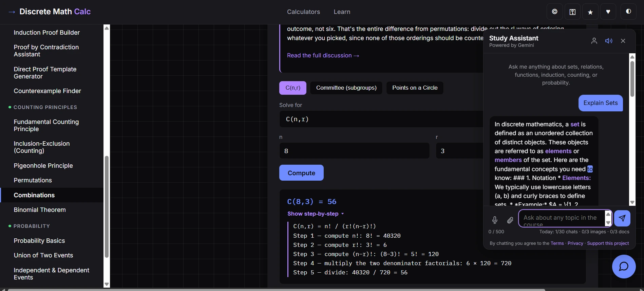Click the 'elements' keyword in chat reply
This screenshot has height=291, width=644.
coord(558,151)
